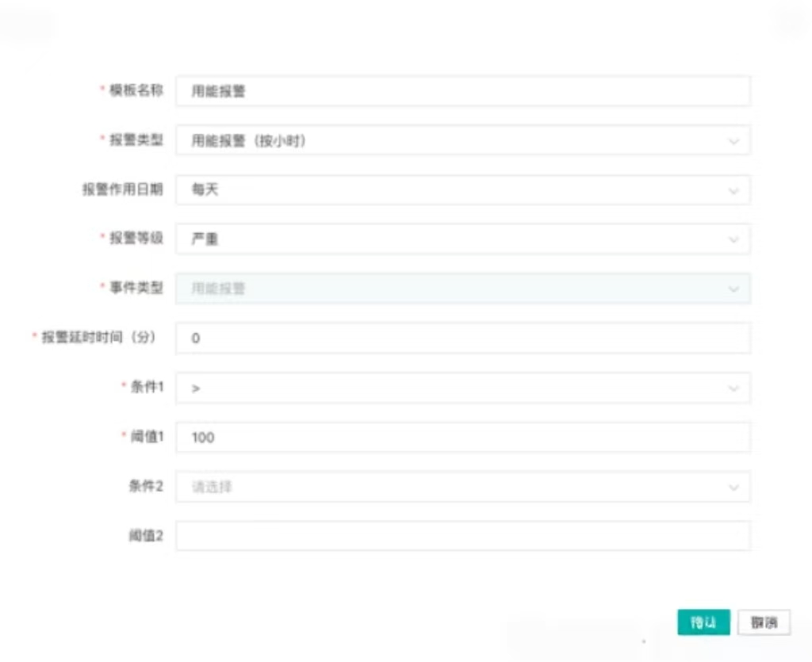Click the 报警作用日期 field label

pyautogui.click(x=122, y=189)
